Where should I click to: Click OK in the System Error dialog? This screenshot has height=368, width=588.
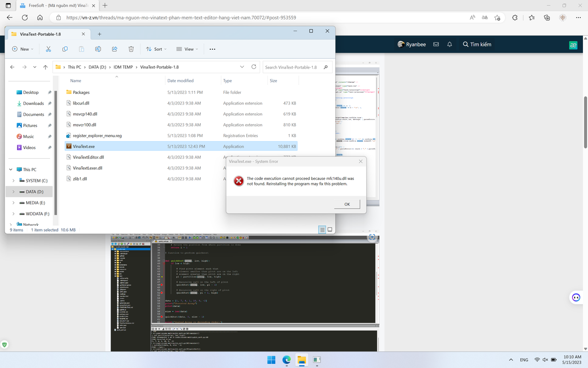347,204
